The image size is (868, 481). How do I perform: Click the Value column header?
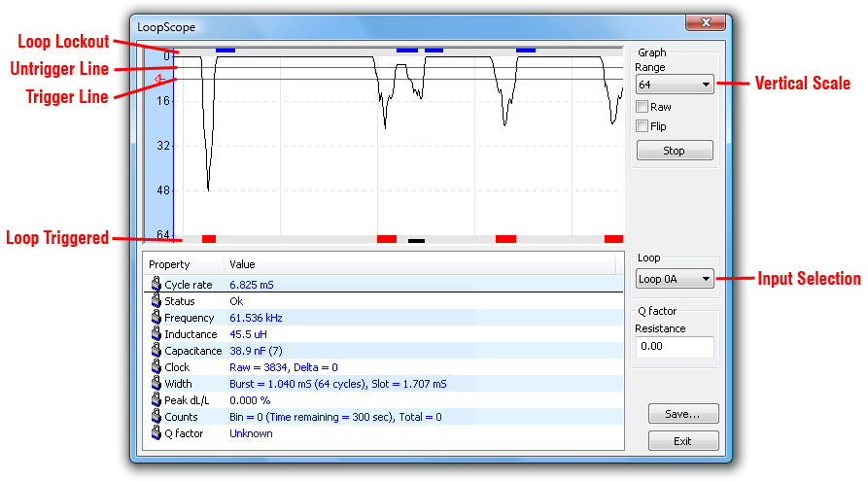pos(420,264)
